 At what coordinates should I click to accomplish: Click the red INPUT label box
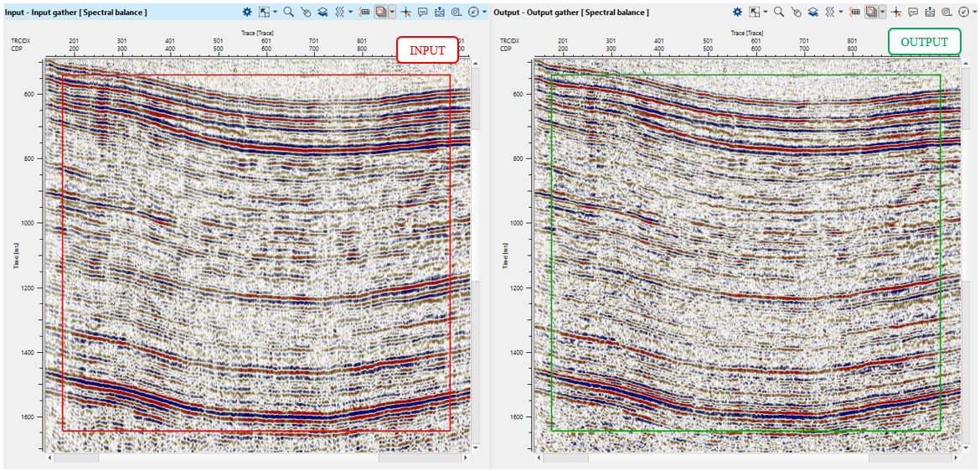click(x=427, y=50)
